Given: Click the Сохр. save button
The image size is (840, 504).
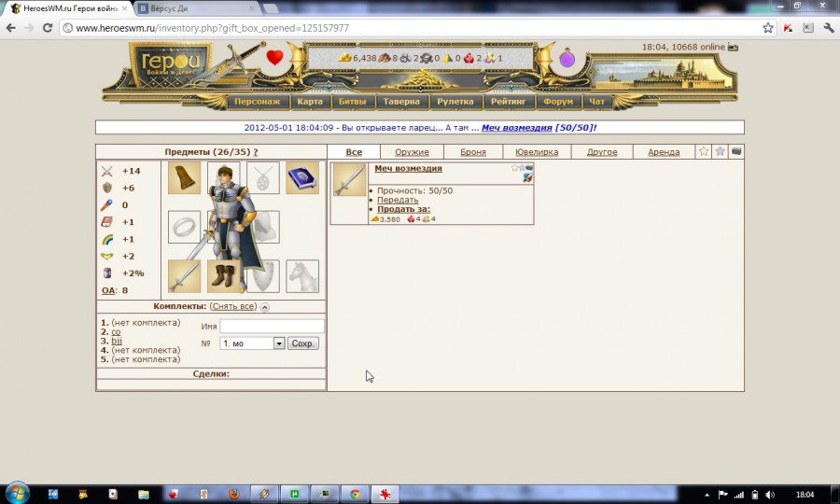Looking at the screenshot, I should point(302,343).
